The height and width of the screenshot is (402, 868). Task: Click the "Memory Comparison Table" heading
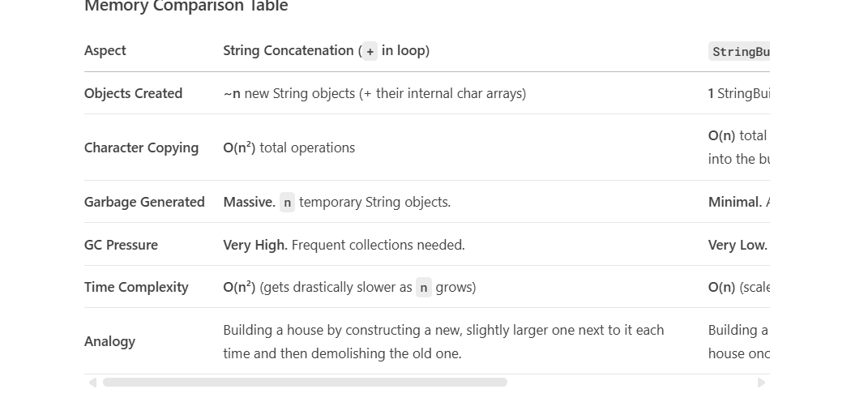[186, 6]
